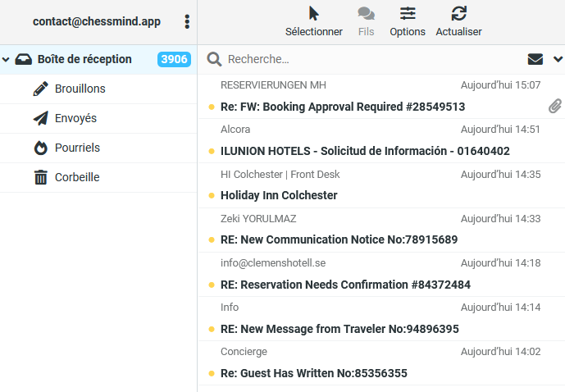
Task: Open the ILUNION HOTELS Solicitud de Información email
Action: (365, 152)
